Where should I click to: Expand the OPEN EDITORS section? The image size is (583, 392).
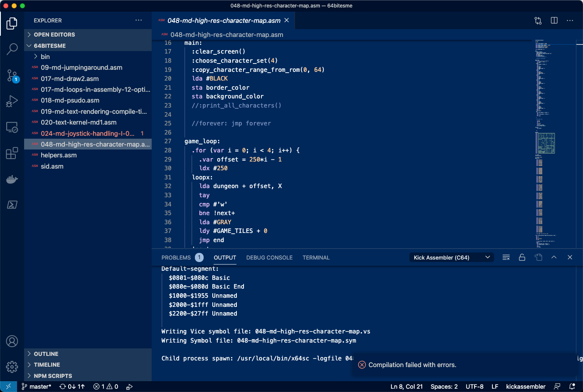coord(54,34)
